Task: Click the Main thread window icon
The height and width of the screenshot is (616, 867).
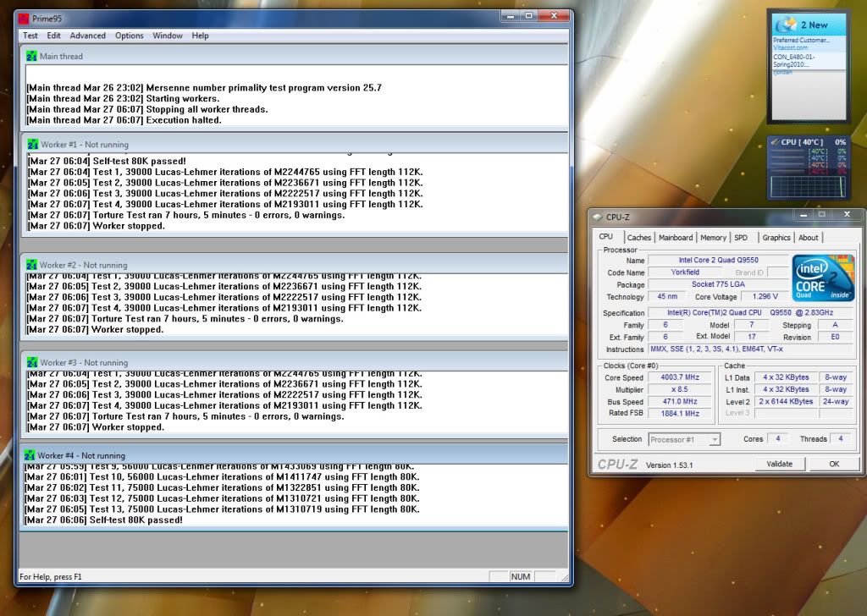Action: click(31, 57)
